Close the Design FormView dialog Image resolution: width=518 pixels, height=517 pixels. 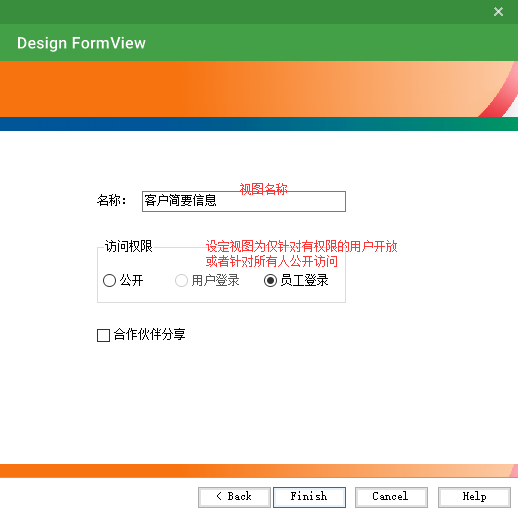click(x=498, y=12)
